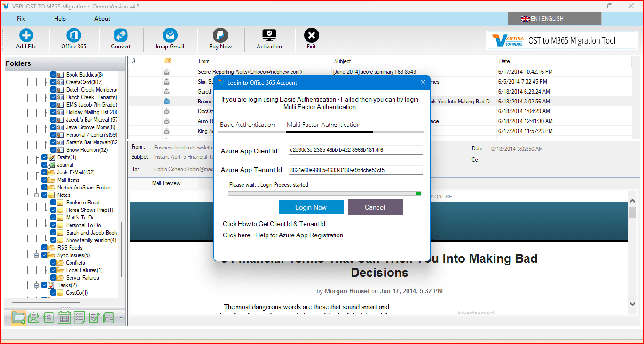This screenshot has height=344, width=644.
Task: Click the mail preview vertical scrollbar thumb
Action: click(632, 212)
